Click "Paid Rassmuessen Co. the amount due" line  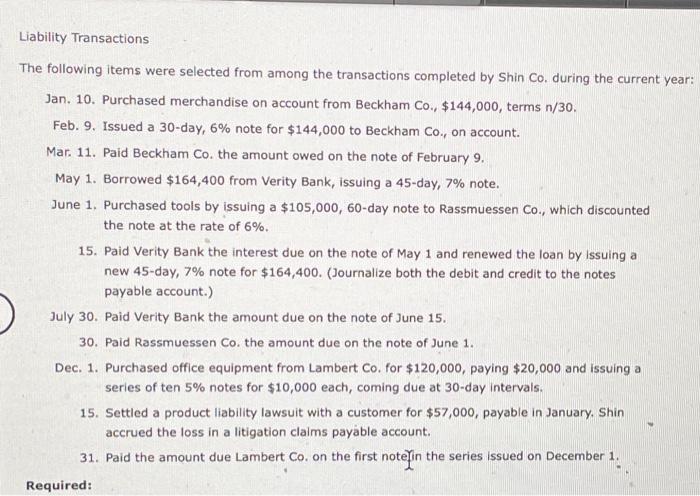tap(289, 343)
